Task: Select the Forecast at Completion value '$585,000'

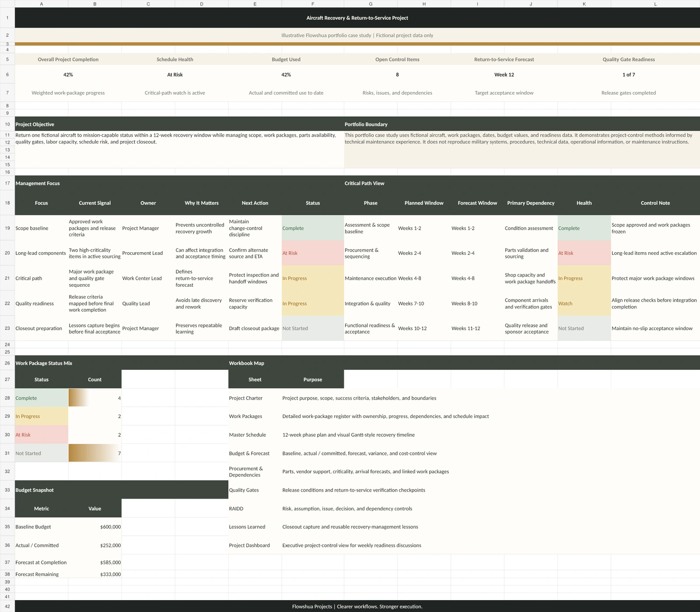Action: [95, 563]
